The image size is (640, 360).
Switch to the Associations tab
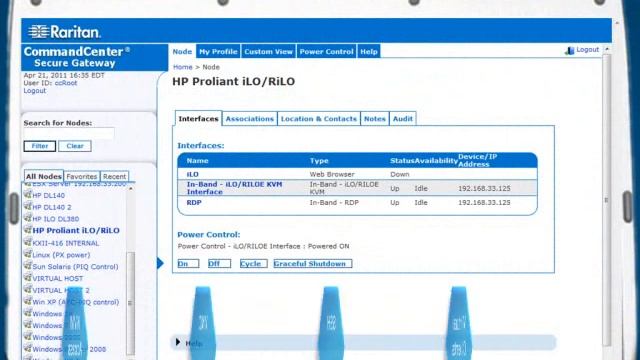coord(250,119)
